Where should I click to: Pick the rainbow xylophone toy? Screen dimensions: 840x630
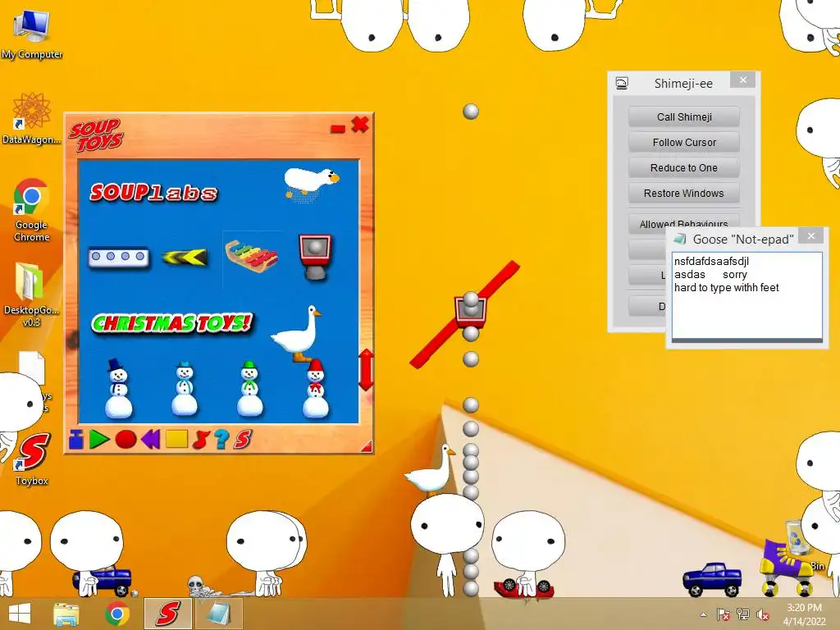click(x=252, y=257)
